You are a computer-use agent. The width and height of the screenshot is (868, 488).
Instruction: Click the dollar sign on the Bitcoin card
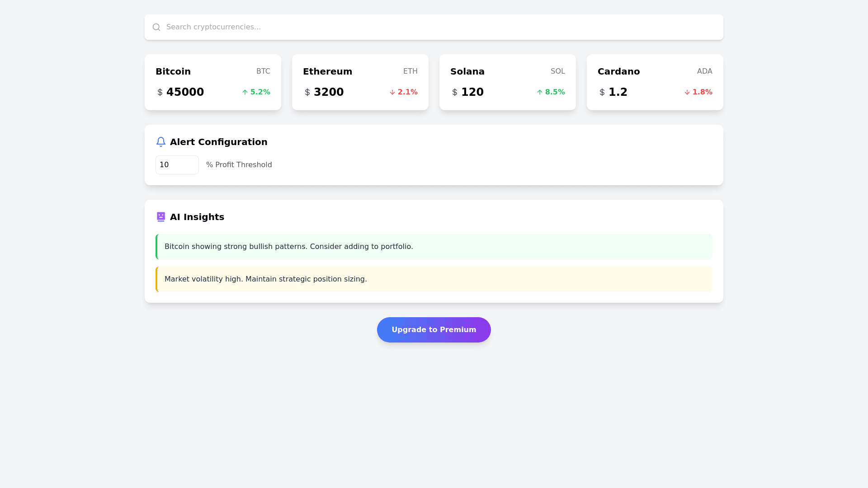(160, 92)
